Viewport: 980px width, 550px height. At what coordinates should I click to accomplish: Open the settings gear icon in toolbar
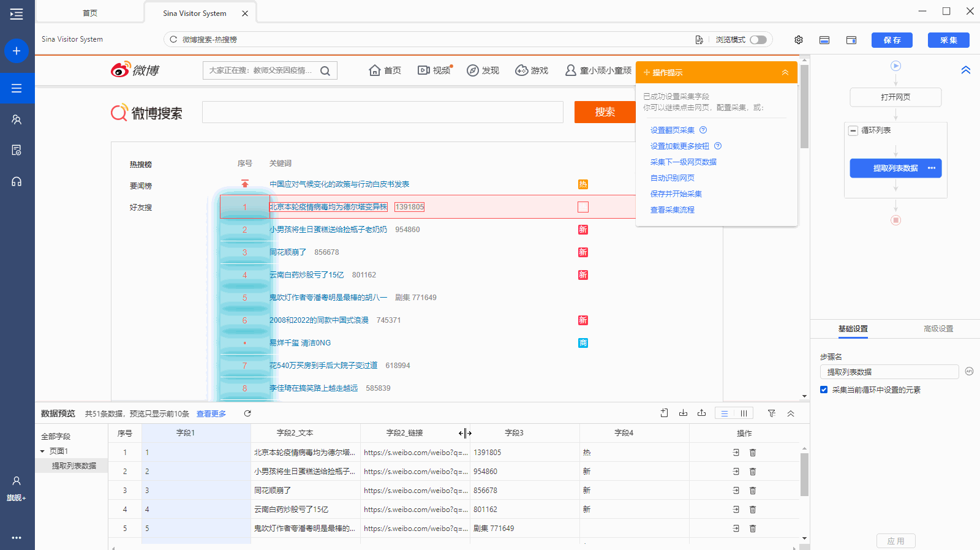tap(799, 40)
